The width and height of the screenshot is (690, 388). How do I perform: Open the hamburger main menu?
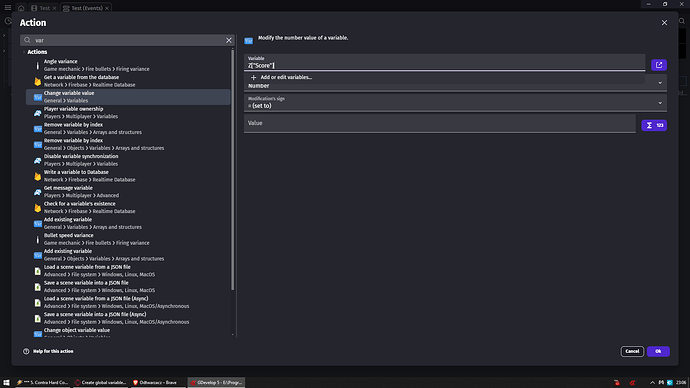pyautogui.click(x=7, y=7)
